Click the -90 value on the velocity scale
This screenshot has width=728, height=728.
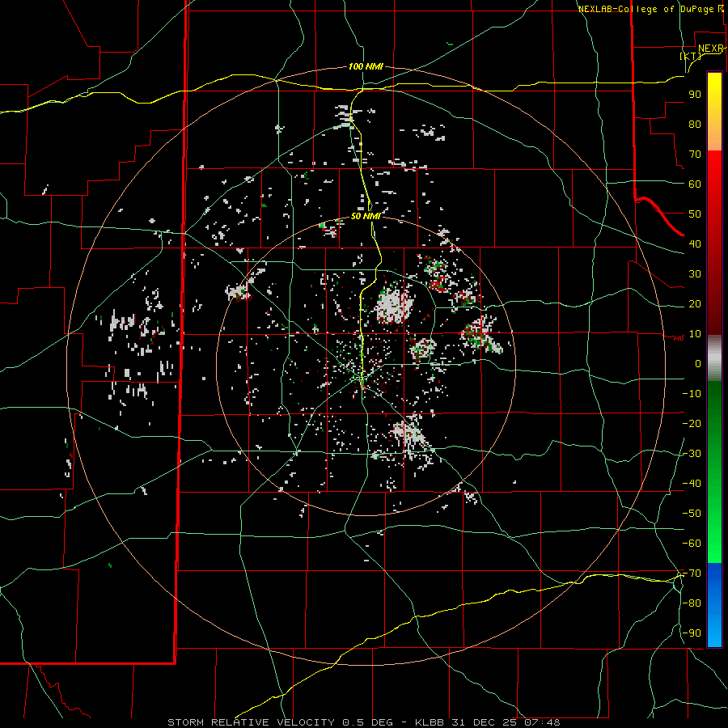point(692,633)
